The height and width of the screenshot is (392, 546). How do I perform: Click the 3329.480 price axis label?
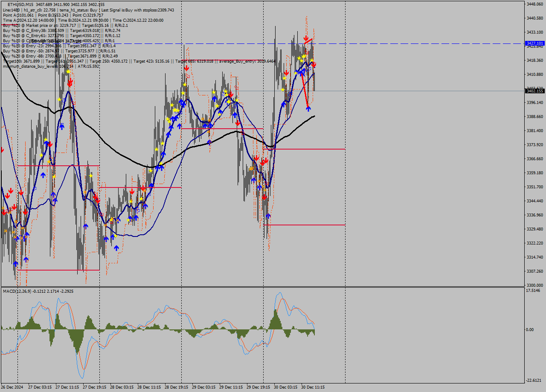[x=534, y=229]
